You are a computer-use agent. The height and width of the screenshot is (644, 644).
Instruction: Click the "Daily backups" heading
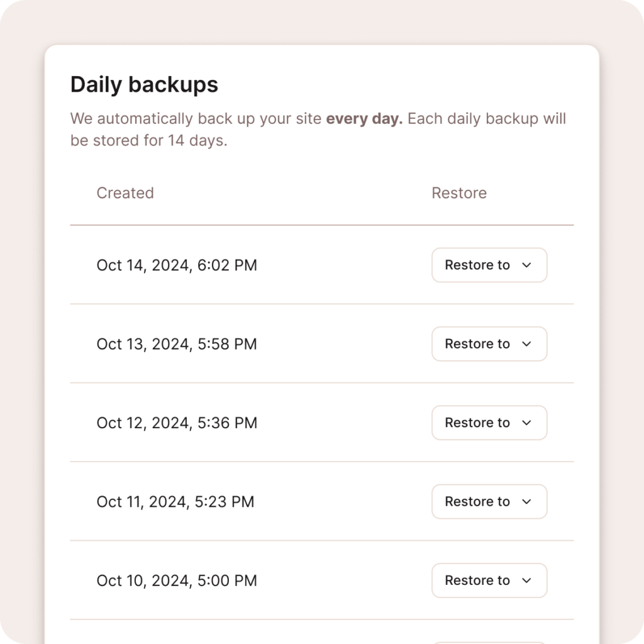tap(144, 85)
